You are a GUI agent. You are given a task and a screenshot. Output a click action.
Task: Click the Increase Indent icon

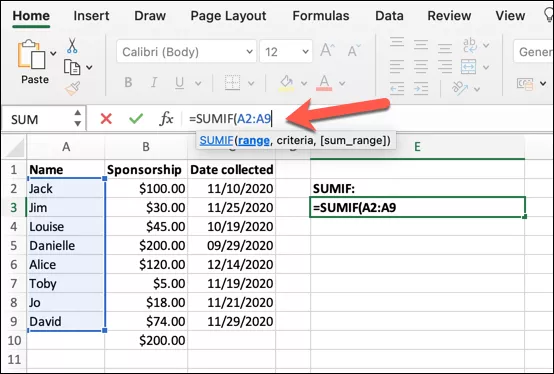tap(421, 88)
